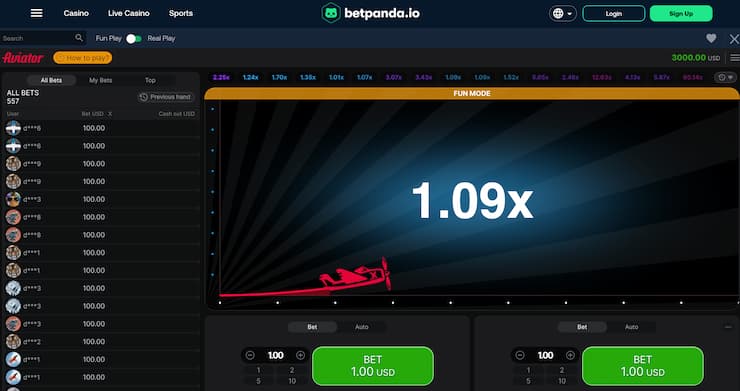Open the Aviator settings menu beside balance
Screen dimensions: 740x391
click(735, 58)
